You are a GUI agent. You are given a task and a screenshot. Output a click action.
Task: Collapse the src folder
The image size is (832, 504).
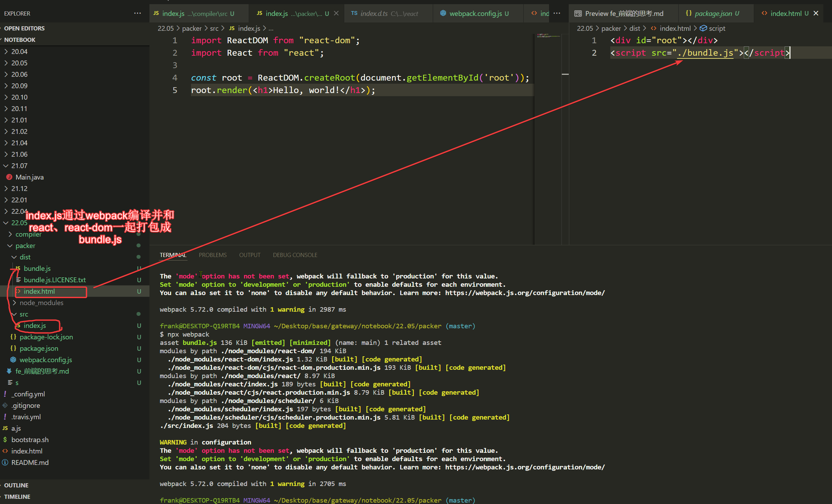pyautogui.click(x=75, y=314)
